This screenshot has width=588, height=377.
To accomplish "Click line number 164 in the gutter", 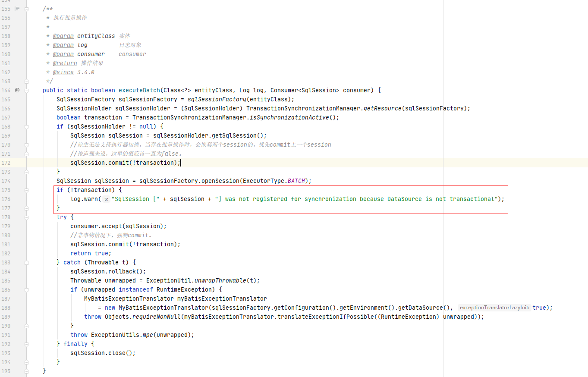I will (6, 90).
